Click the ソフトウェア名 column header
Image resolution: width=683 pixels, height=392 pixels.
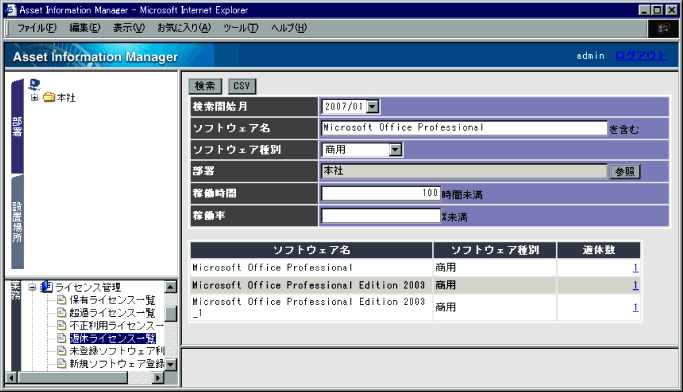[311, 250]
